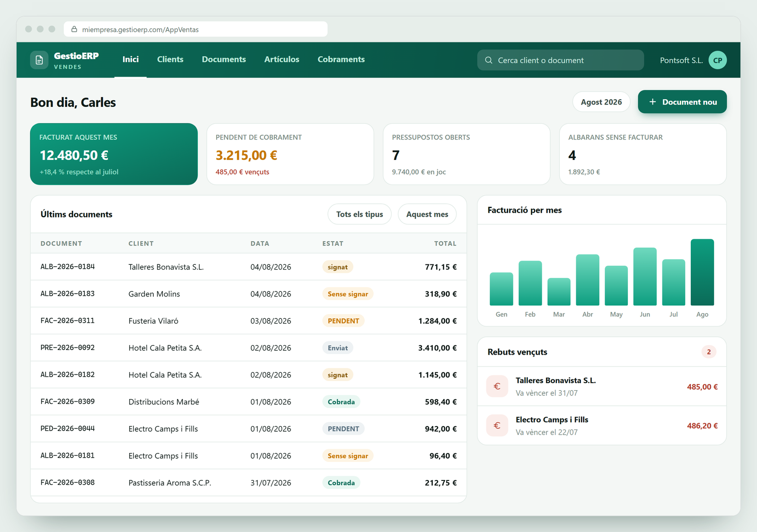Click the Cobrada badge for FAC-2026-0309

pyautogui.click(x=341, y=401)
